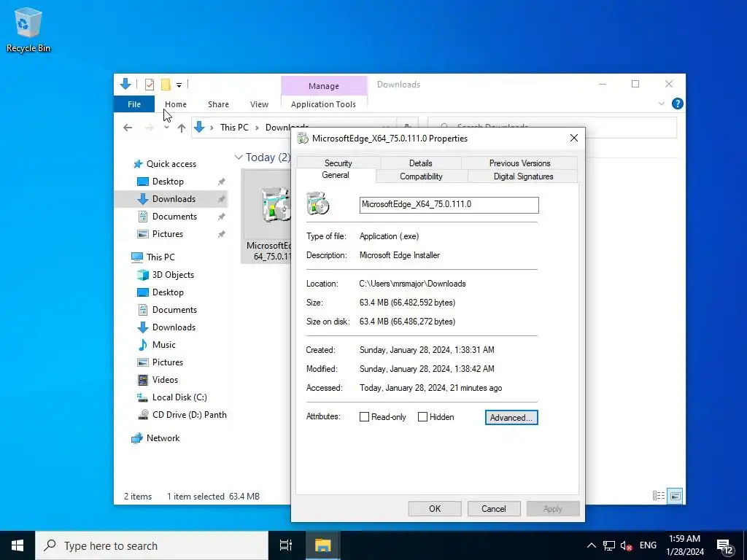Viewport: 747px width, 560px height.
Task: Show hidden icons in system tray
Action: [x=591, y=545]
